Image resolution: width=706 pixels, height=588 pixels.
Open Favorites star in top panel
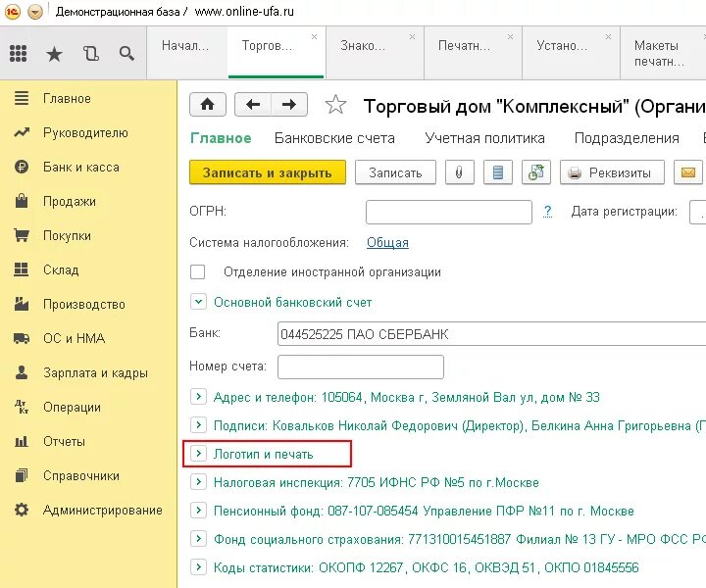point(54,54)
